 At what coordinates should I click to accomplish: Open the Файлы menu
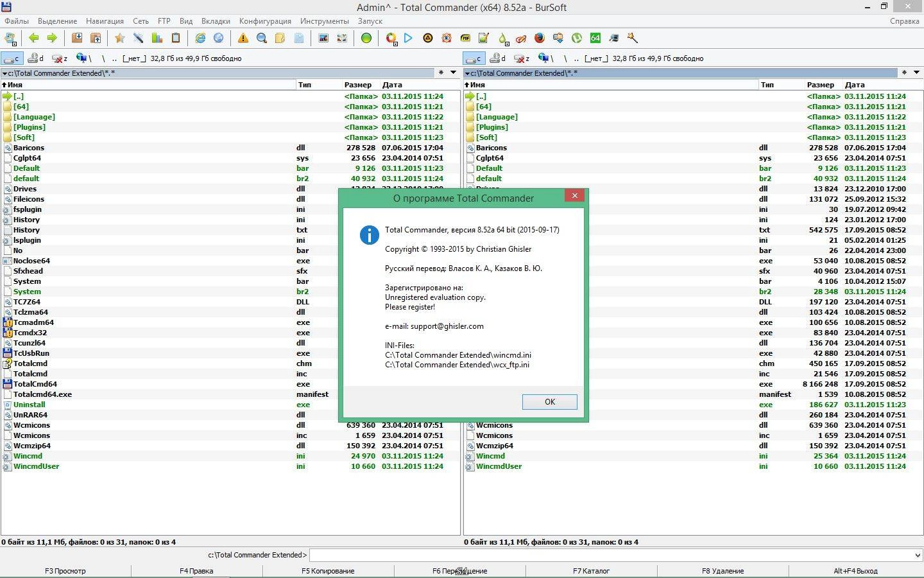point(17,21)
